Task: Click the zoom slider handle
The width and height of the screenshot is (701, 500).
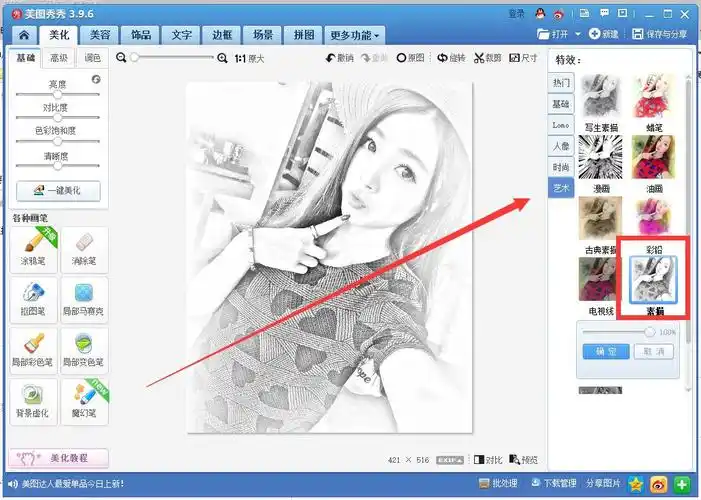Action: click(135, 57)
